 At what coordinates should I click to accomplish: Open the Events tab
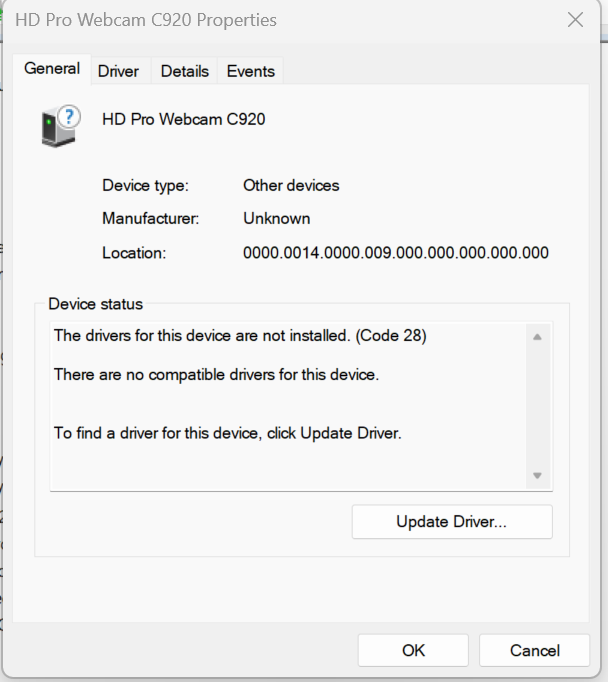(251, 71)
